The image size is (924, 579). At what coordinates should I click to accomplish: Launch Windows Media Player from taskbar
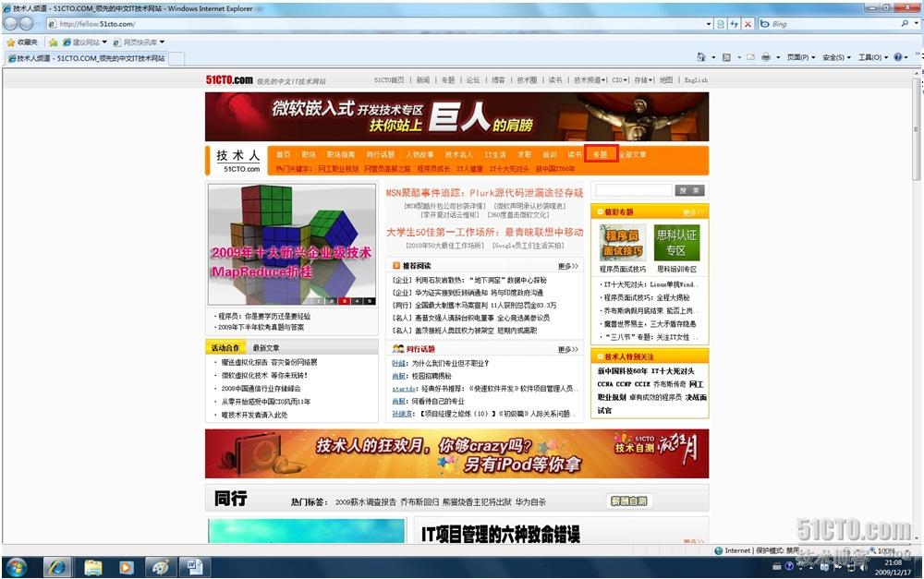[126, 567]
